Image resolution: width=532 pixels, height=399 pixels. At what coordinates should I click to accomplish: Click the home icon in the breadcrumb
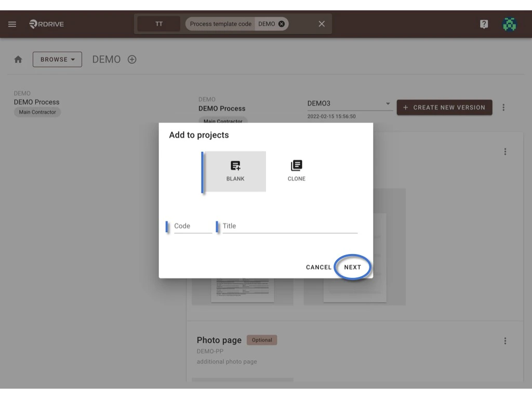point(18,59)
